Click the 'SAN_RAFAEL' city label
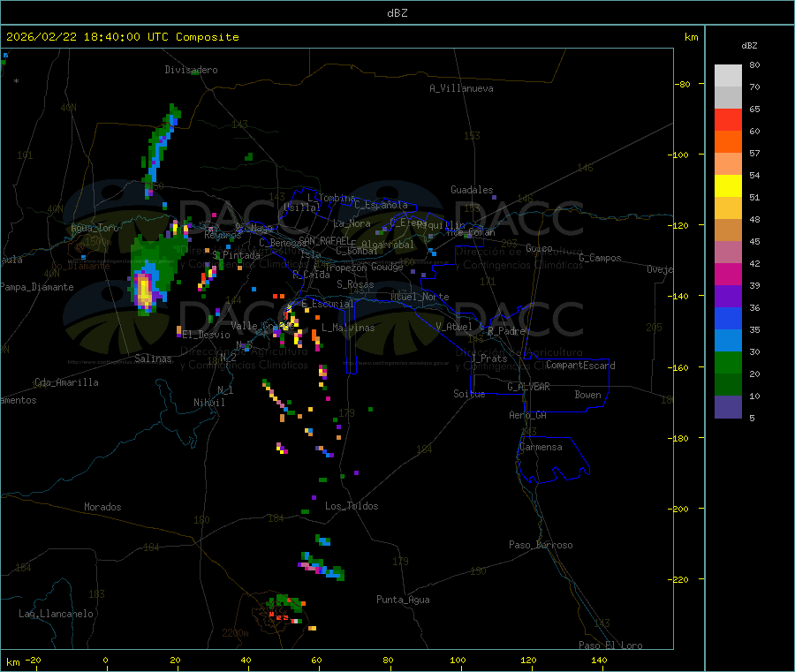 coord(324,240)
